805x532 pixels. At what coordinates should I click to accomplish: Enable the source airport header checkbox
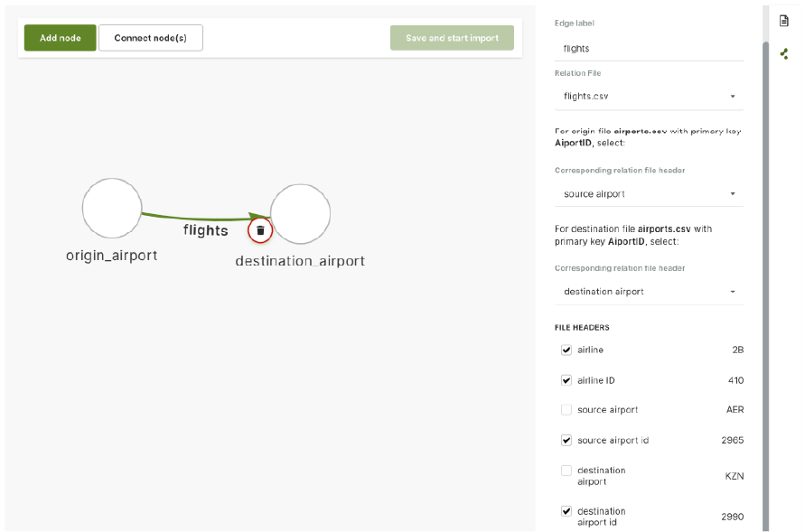pos(566,410)
